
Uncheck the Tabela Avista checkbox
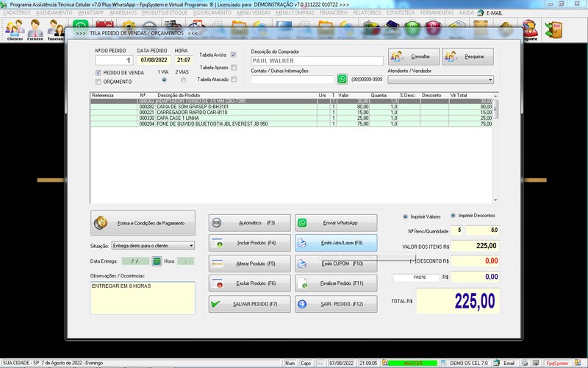click(x=234, y=54)
